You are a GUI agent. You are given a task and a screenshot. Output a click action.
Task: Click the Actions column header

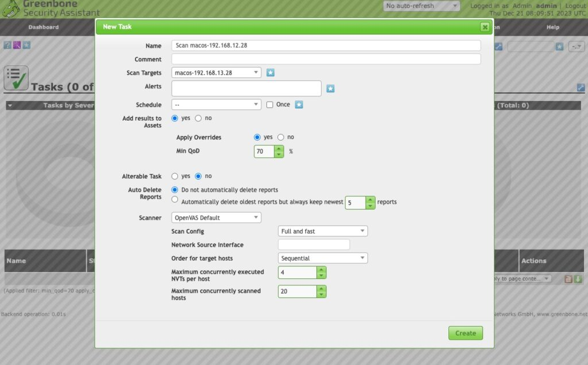[x=533, y=261]
